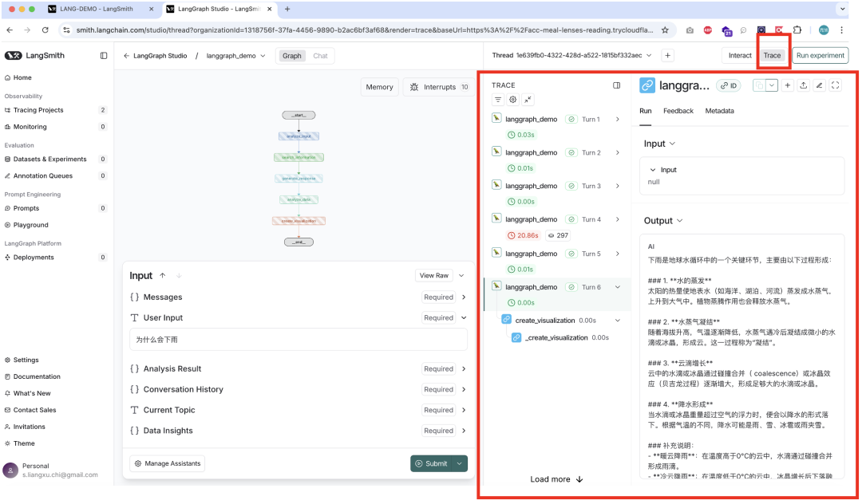The image size is (862, 504).
Task: Expand run details to fullscreen icon
Action: click(836, 85)
